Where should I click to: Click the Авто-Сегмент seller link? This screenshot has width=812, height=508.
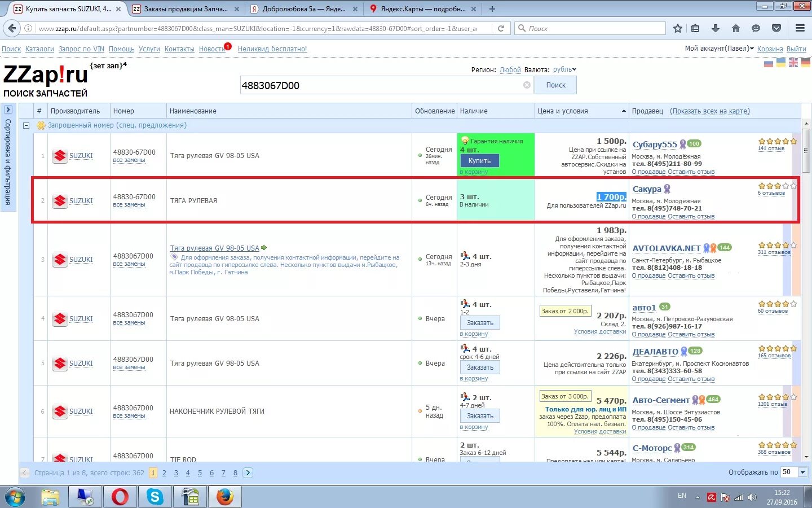click(661, 400)
